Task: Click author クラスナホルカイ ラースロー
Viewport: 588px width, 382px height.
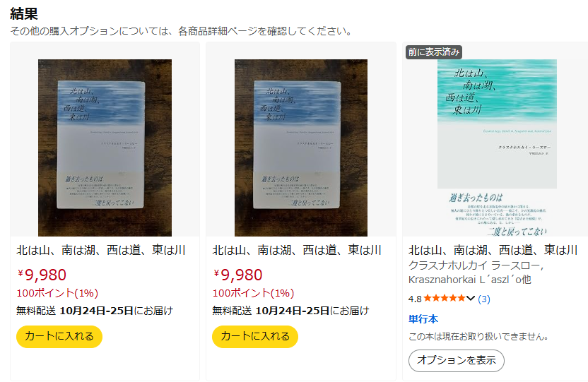Action: point(476,265)
